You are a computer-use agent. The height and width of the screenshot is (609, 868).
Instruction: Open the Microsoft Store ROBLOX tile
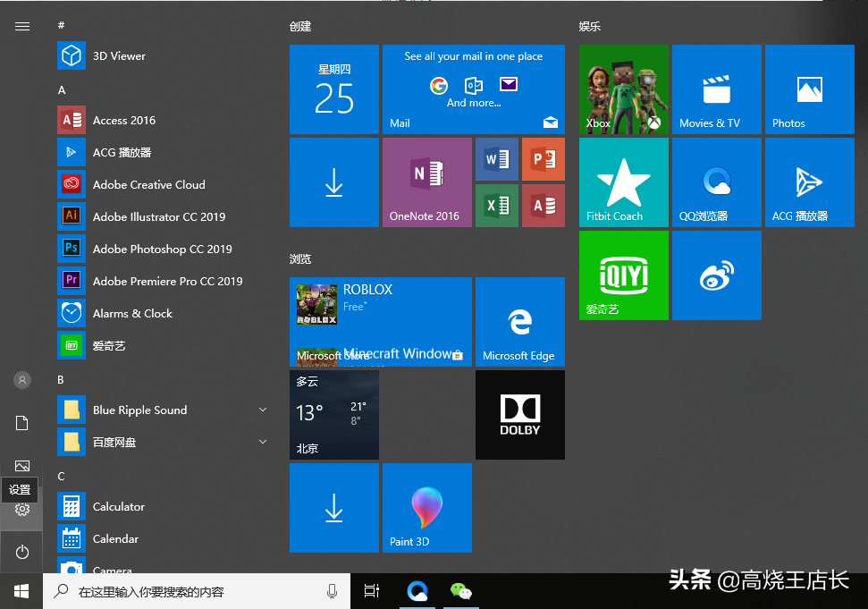point(381,322)
